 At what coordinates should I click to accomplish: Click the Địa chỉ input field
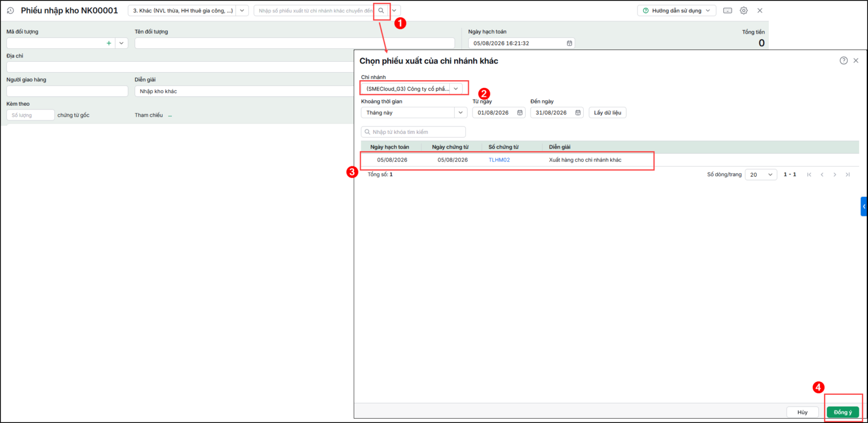(x=180, y=67)
